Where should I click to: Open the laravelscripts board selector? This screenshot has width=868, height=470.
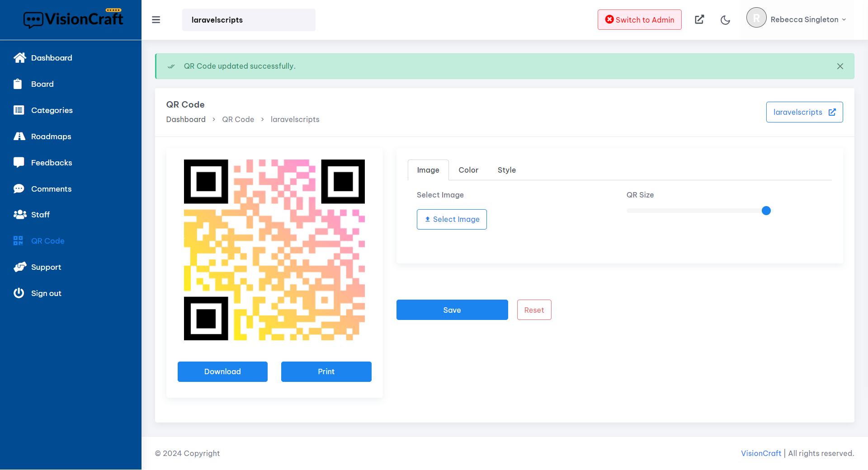coord(249,20)
